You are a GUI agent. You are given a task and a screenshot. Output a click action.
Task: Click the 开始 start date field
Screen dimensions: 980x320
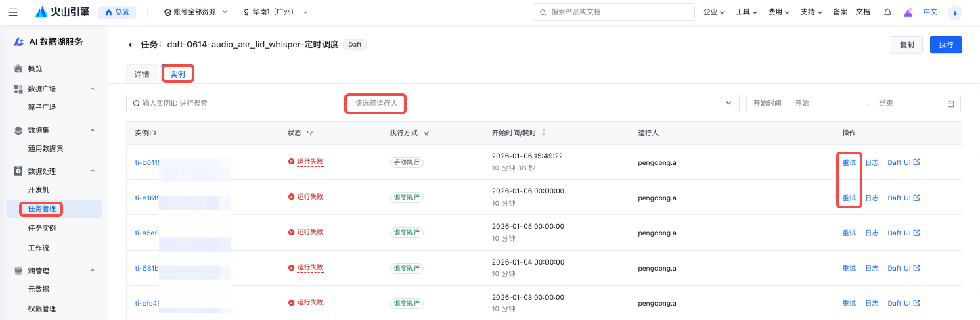coord(826,103)
